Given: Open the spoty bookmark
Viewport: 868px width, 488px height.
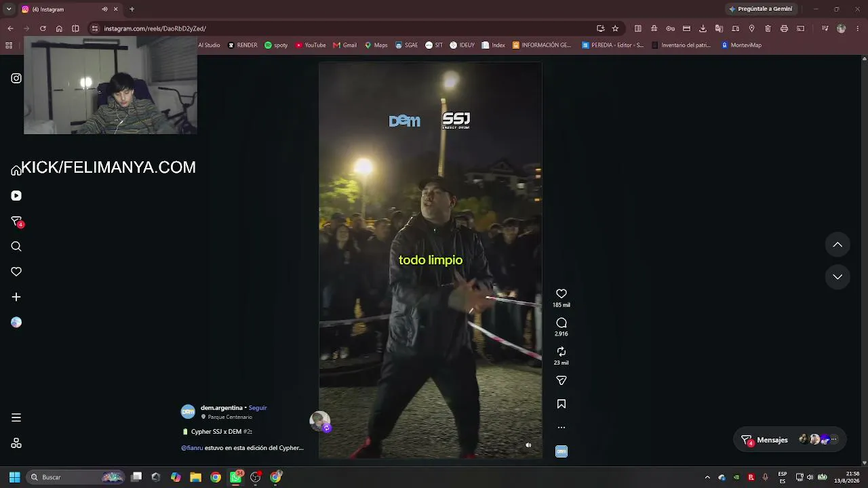Looking at the screenshot, I should [276, 45].
